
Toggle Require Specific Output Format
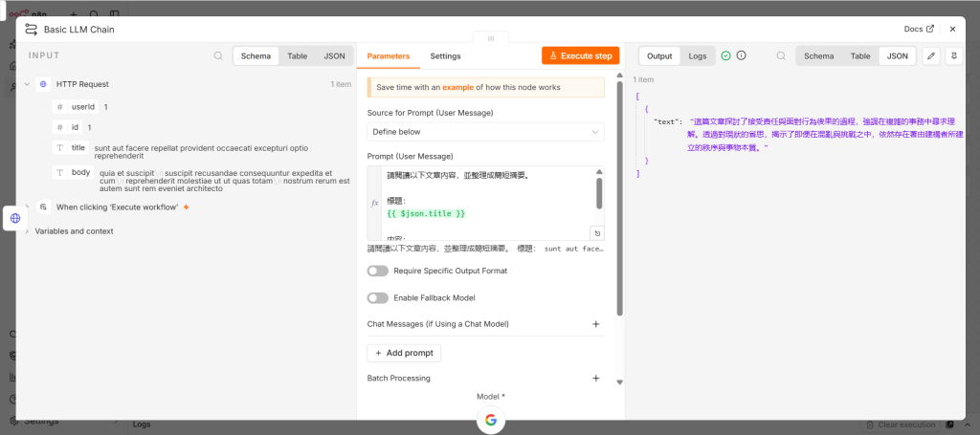pyautogui.click(x=377, y=271)
